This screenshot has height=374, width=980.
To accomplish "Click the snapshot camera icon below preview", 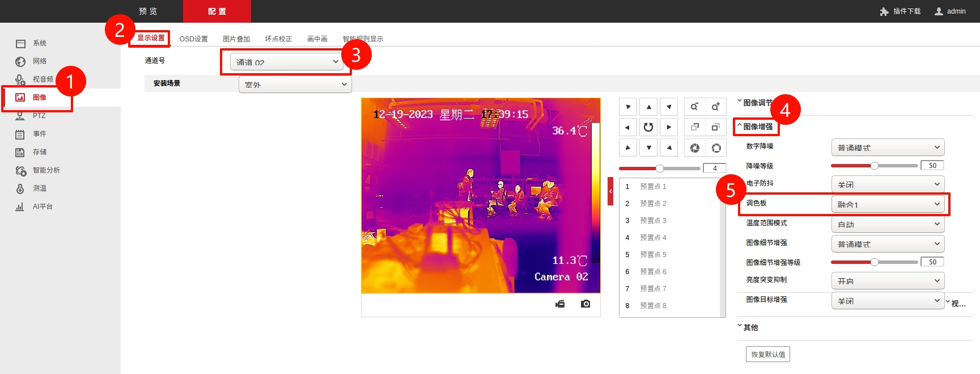I will coord(586,304).
